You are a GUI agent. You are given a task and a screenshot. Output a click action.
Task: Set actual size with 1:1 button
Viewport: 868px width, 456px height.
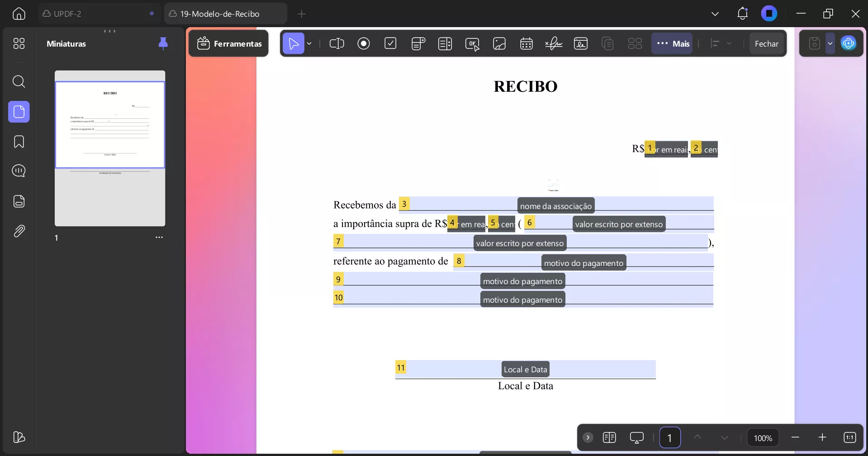pos(849,437)
